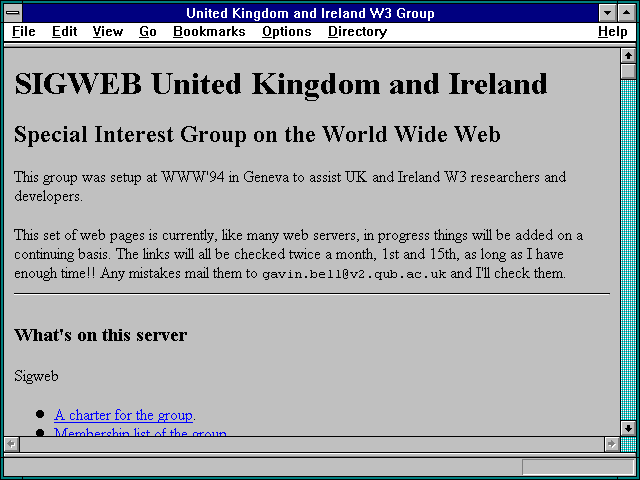
Task: Click the horizontal scrollbar right arrow
Action: click(x=611, y=444)
